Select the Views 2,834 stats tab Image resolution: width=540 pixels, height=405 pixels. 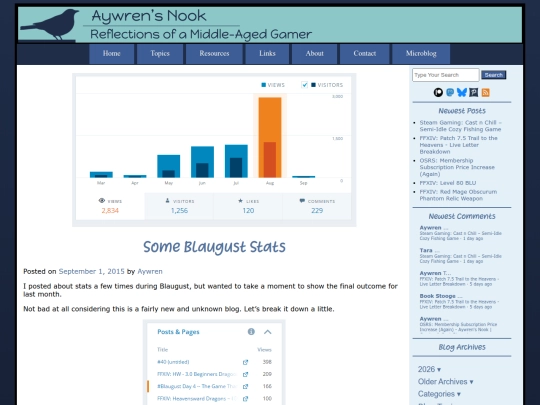(110, 206)
